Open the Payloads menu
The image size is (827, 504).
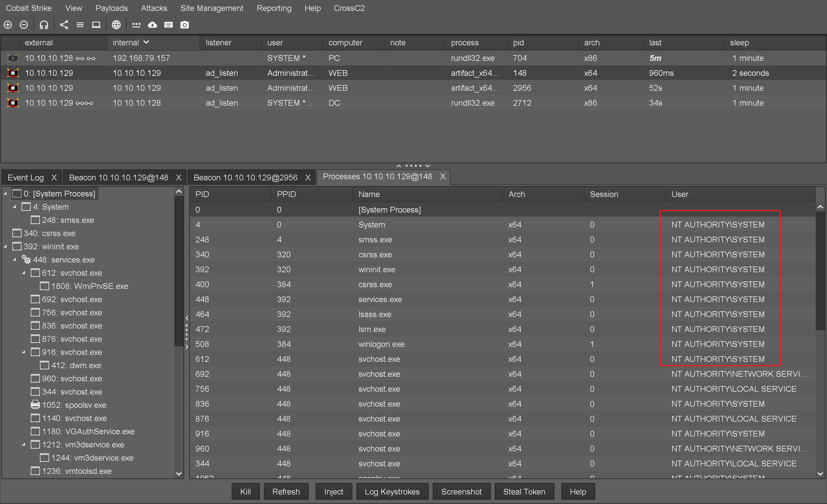coord(111,8)
